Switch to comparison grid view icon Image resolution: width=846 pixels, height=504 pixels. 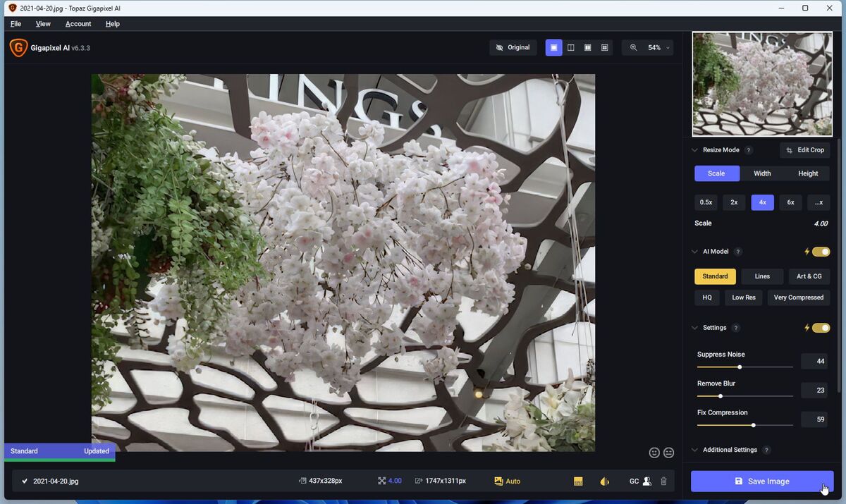(604, 48)
